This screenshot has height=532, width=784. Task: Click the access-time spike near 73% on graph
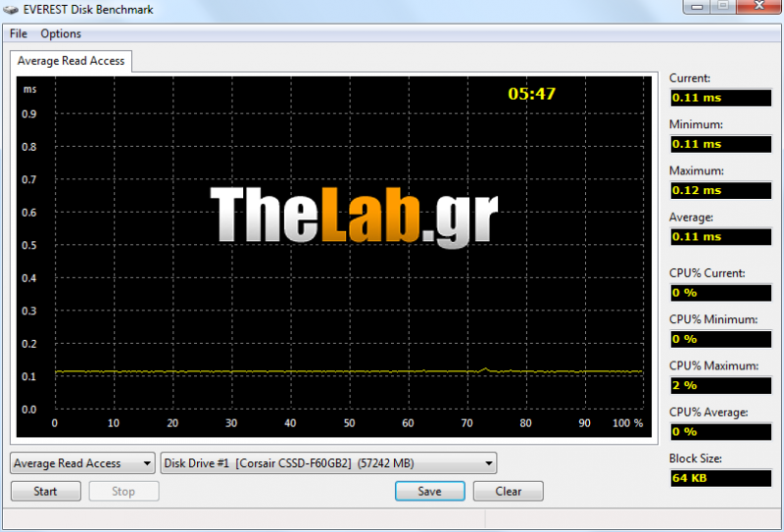click(x=485, y=369)
